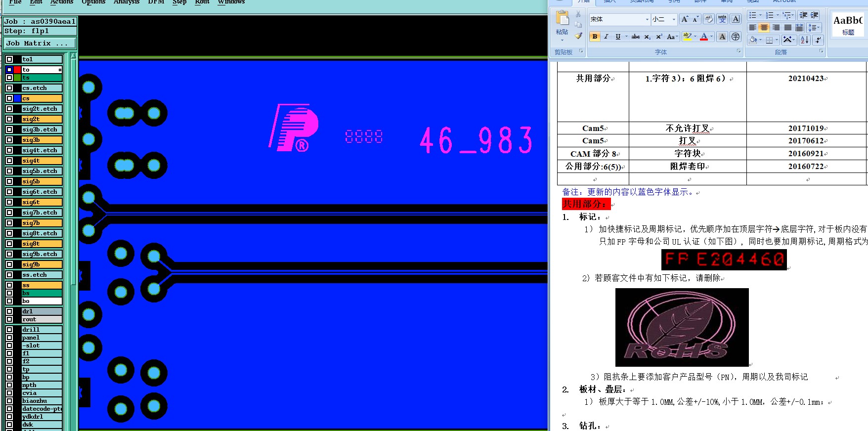Open the font name dropdown (宋体)

(x=647, y=19)
